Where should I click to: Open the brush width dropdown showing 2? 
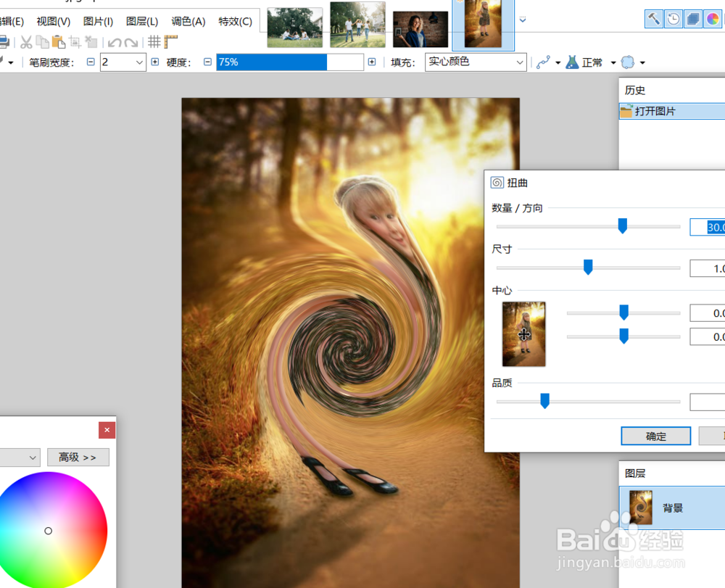[123, 62]
